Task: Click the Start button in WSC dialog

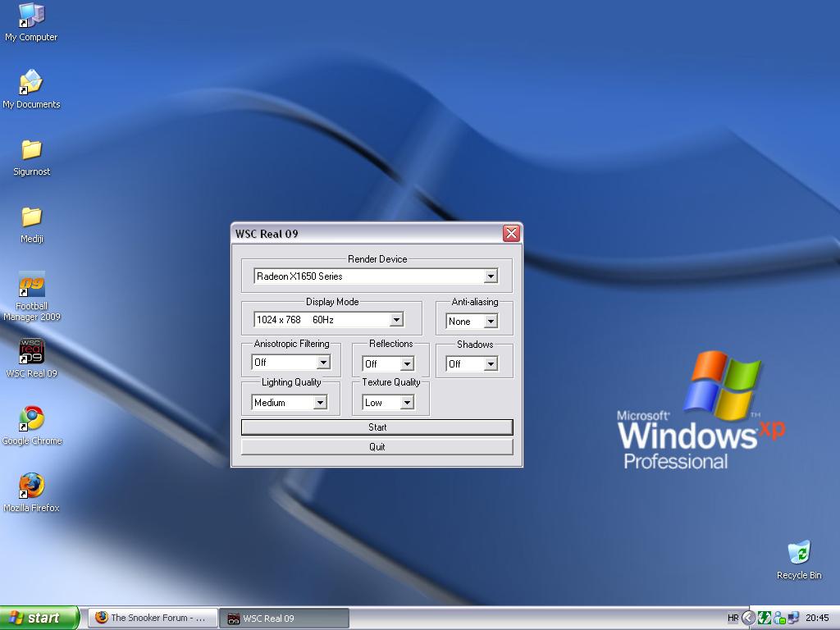Action: (x=377, y=427)
